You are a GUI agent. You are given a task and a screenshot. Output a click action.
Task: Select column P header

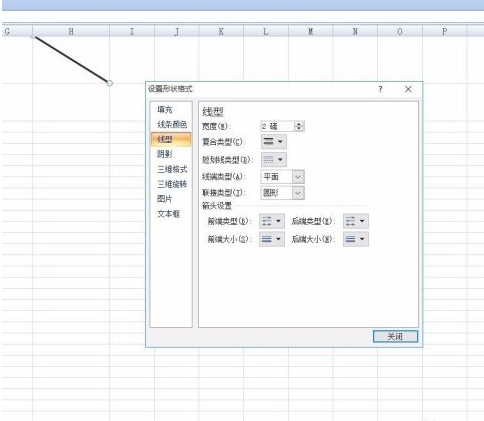click(444, 31)
